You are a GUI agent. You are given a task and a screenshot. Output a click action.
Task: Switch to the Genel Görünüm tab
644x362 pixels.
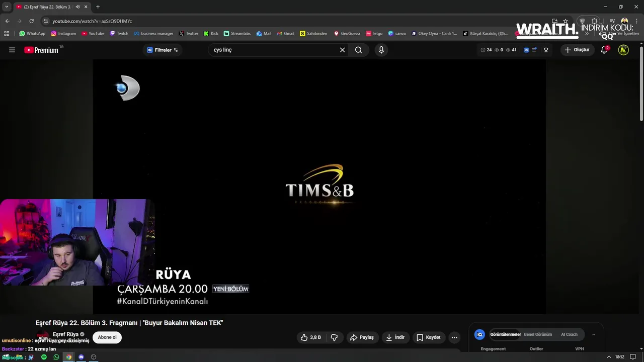538,334
